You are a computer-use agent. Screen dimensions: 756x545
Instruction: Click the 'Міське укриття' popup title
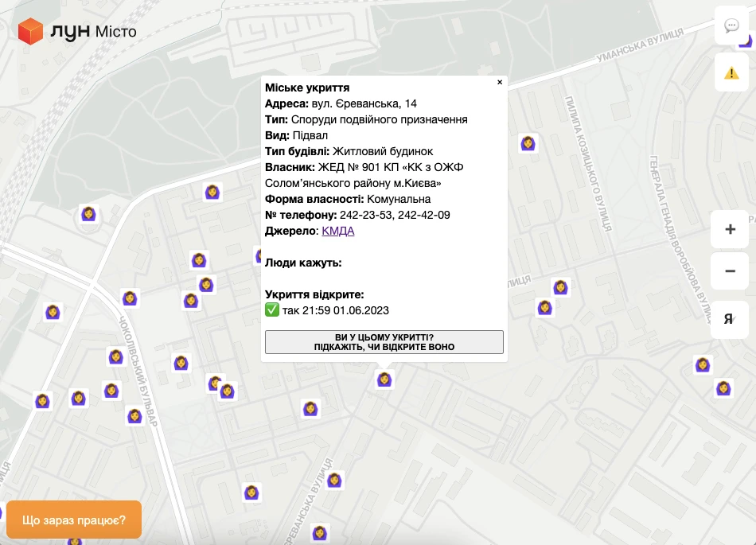pos(307,88)
